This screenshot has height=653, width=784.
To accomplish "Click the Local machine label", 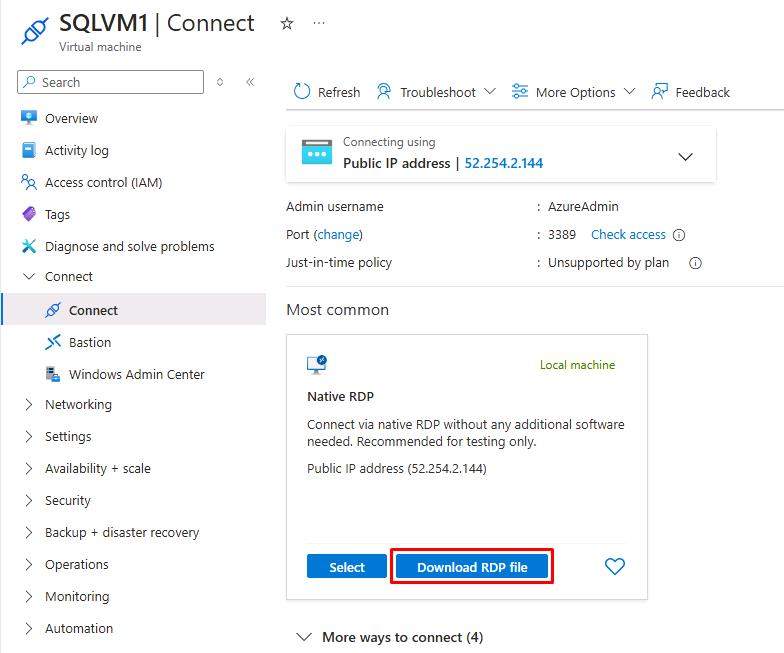I will pos(577,365).
